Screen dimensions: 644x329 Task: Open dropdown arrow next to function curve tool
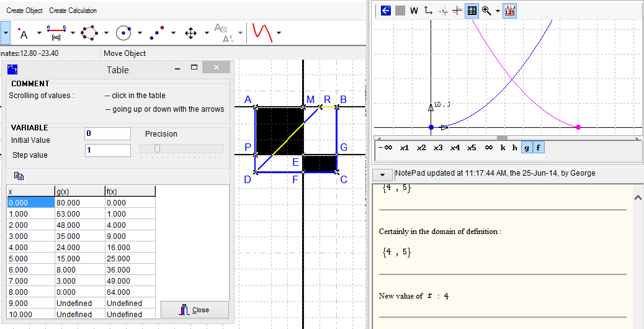279,33
